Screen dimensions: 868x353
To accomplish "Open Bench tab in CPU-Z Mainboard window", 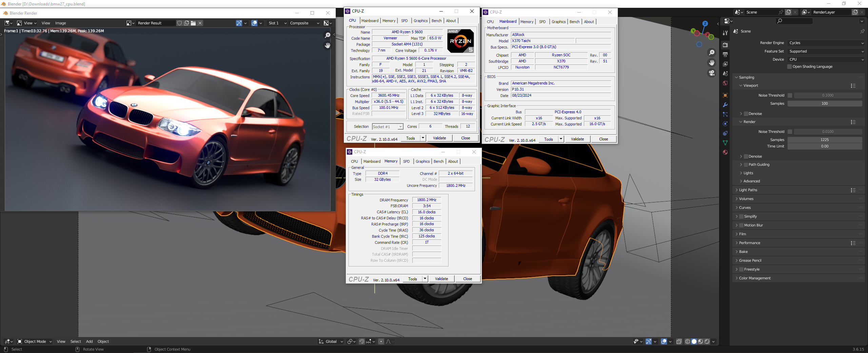I will [x=574, y=22].
